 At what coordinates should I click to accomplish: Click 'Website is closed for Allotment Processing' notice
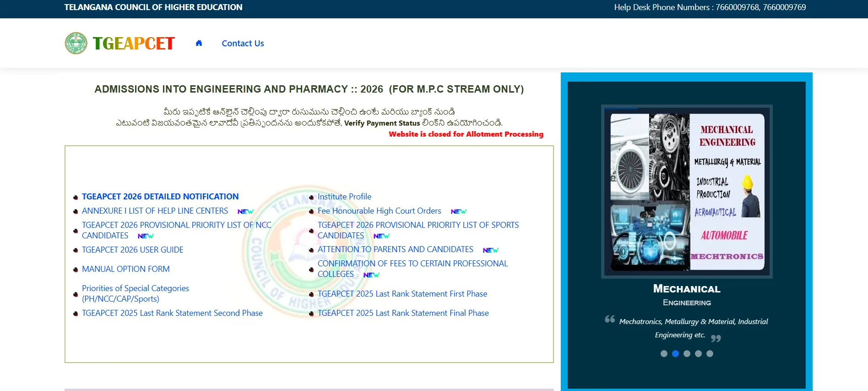pos(466,134)
